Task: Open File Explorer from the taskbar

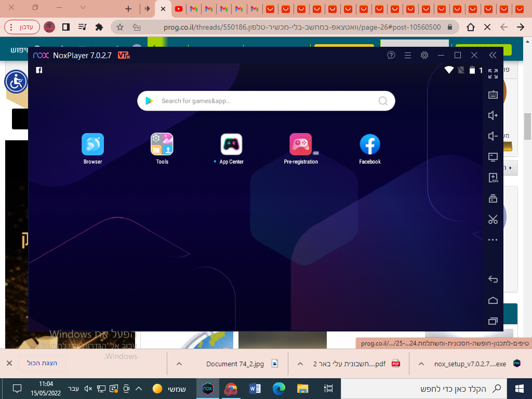Action: coord(303,389)
